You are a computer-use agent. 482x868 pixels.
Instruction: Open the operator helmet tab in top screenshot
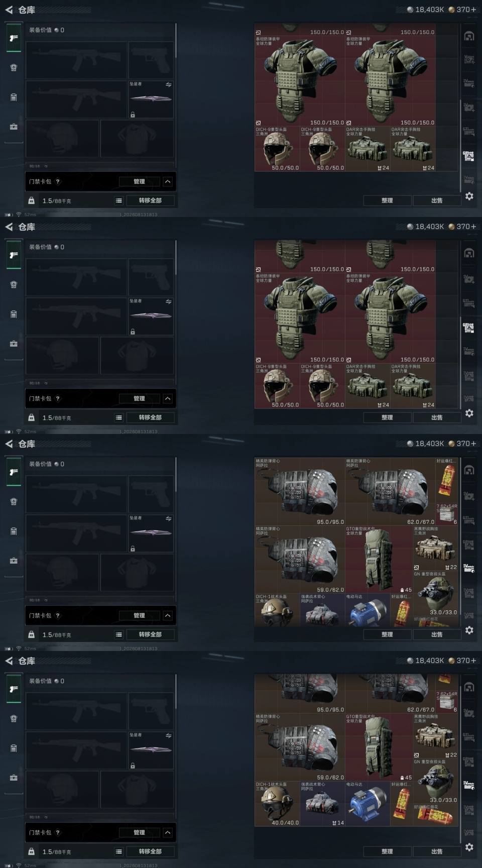(14, 67)
